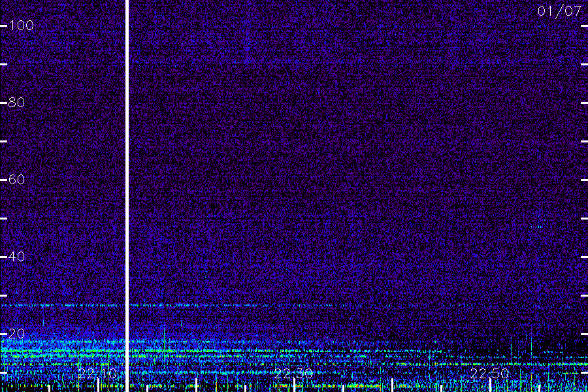Select the 22:30 time axis label
This screenshot has width=588, height=392.
(x=293, y=374)
